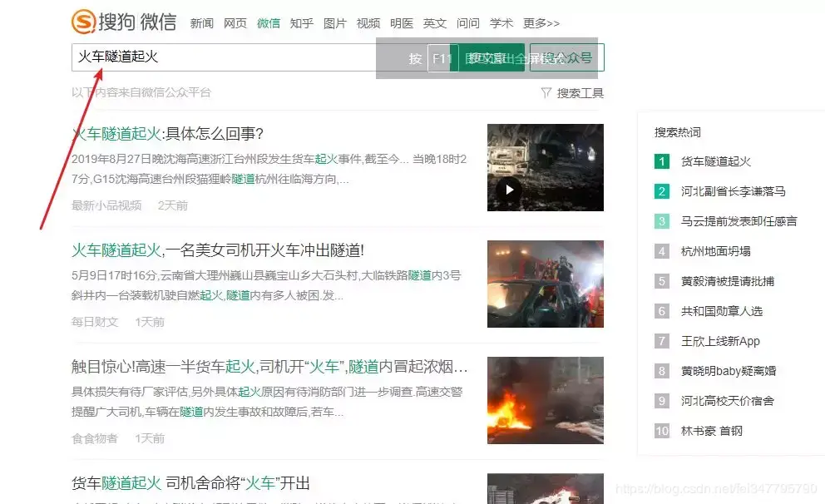825x504 pixels.
Task: Open the 学术 search category
Action: [x=501, y=23]
